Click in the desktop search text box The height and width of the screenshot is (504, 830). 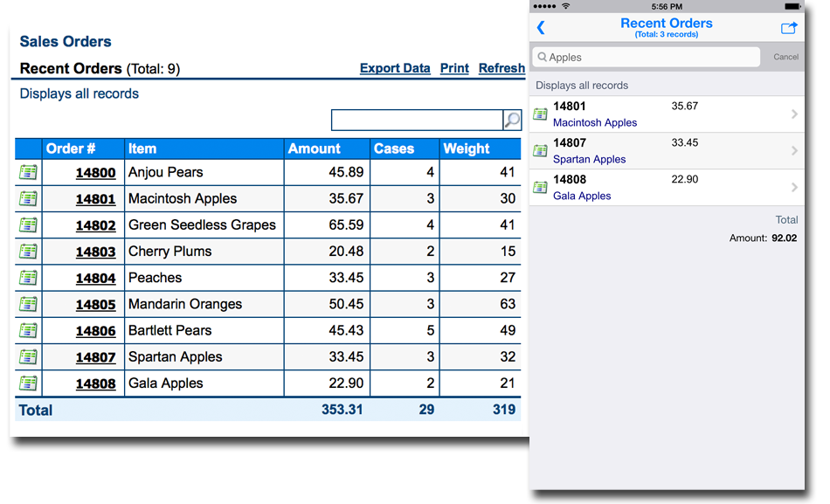click(417, 120)
